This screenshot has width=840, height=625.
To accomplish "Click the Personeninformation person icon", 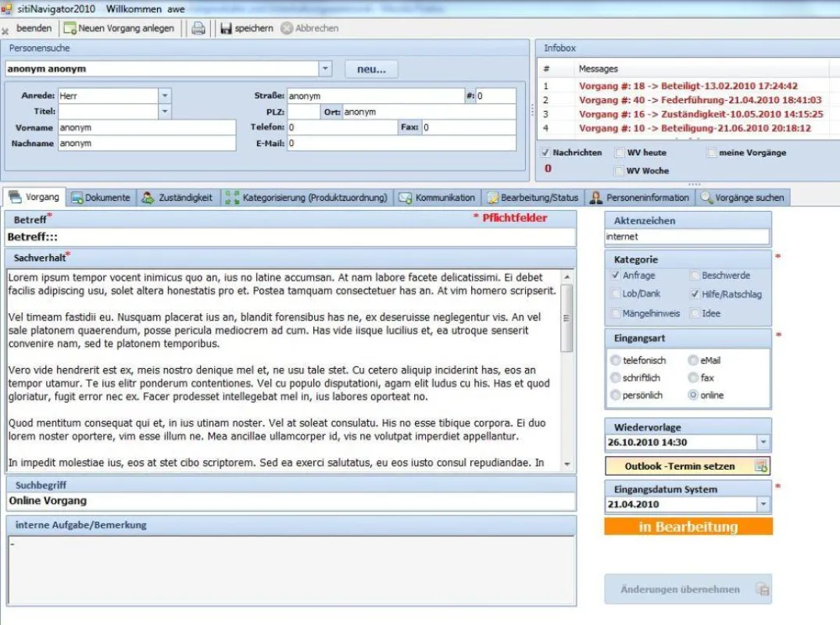I will coord(595,198).
